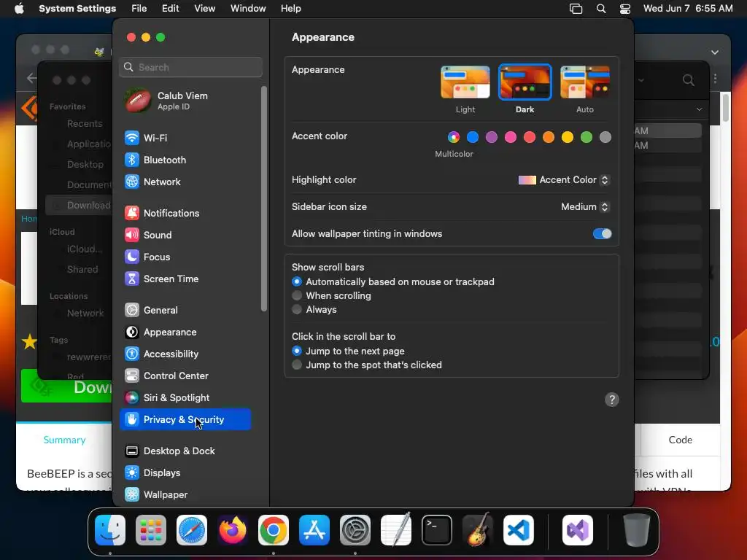Open the Help menu
Viewport: 747px width, 560px height.
click(x=290, y=9)
